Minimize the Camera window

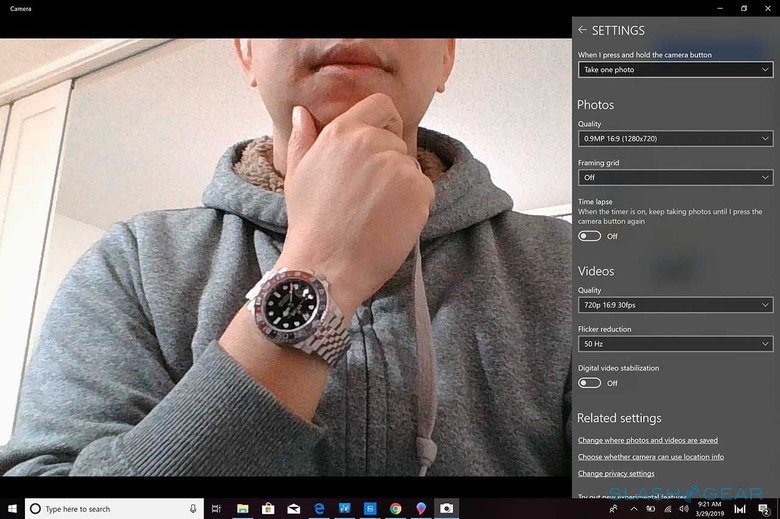[x=720, y=8]
